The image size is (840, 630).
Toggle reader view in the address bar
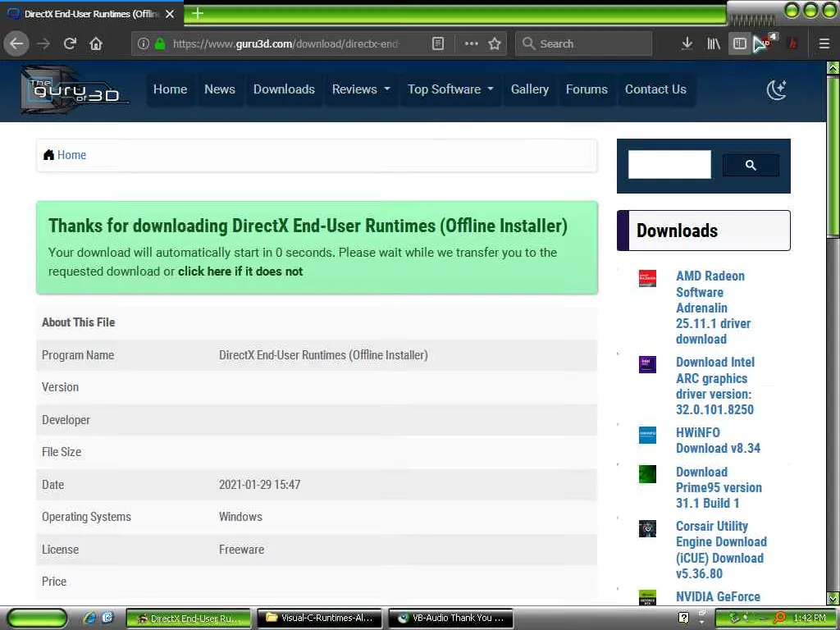[x=438, y=43]
